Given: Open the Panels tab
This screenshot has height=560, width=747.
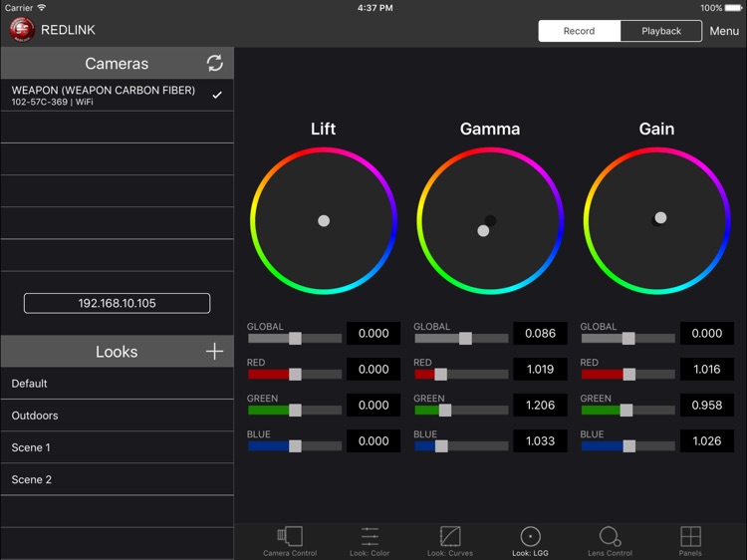Looking at the screenshot, I should click(x=690, y=542).
